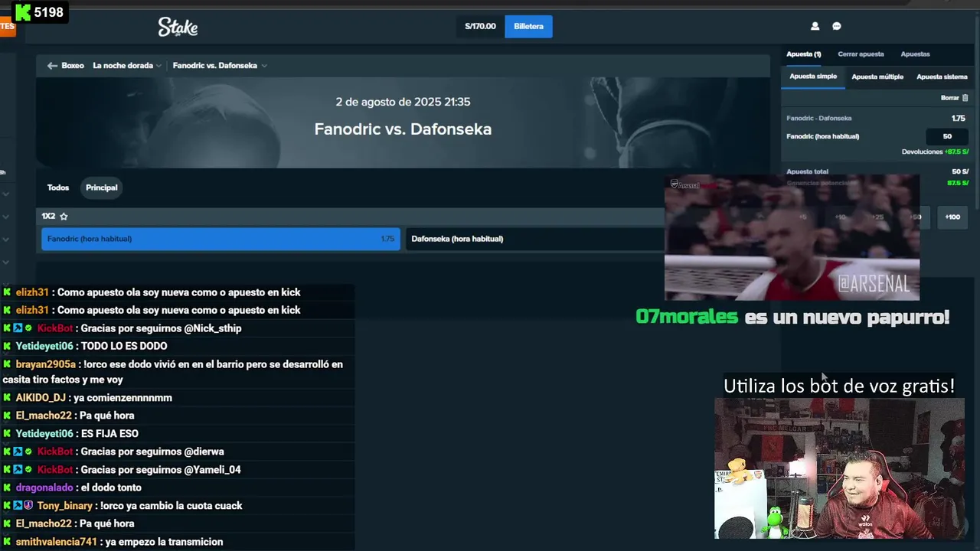Go to the Boxeo breadcrumb link

click(73, 66)
